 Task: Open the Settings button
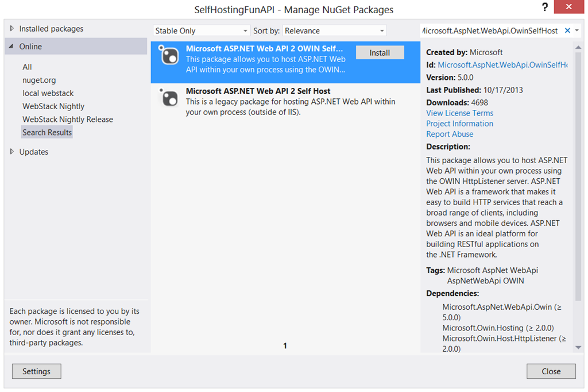point(36,371)
